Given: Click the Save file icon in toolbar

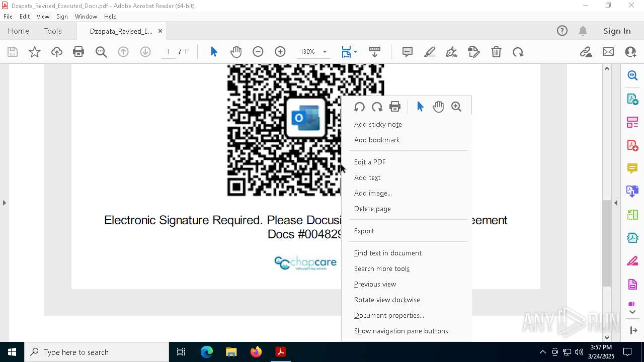Looking at the screenshot, I should pos(13,52).
